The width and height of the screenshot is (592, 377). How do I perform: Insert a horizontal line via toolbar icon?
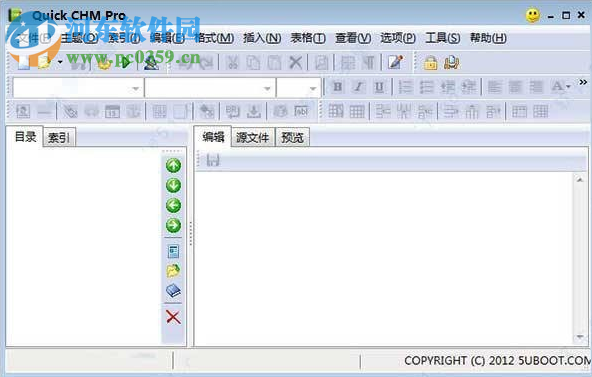click(44, 111)
